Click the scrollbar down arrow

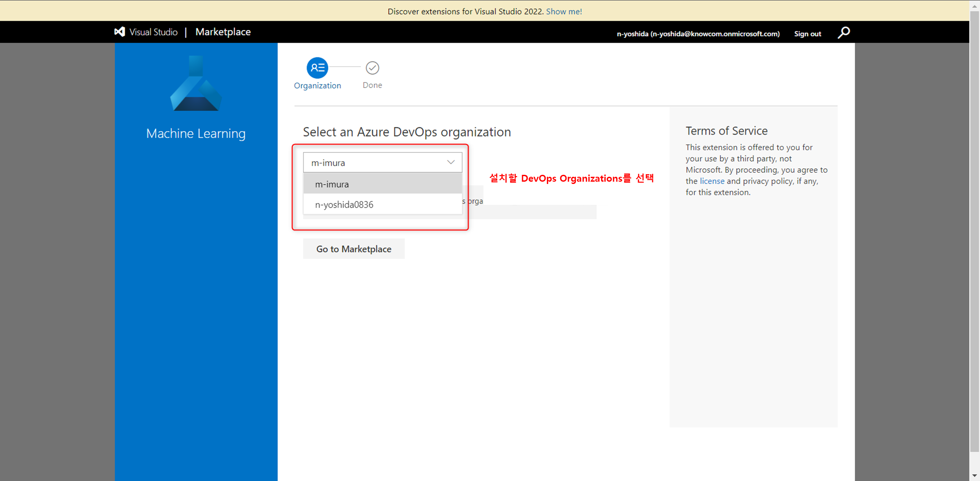tap(974, 475)
